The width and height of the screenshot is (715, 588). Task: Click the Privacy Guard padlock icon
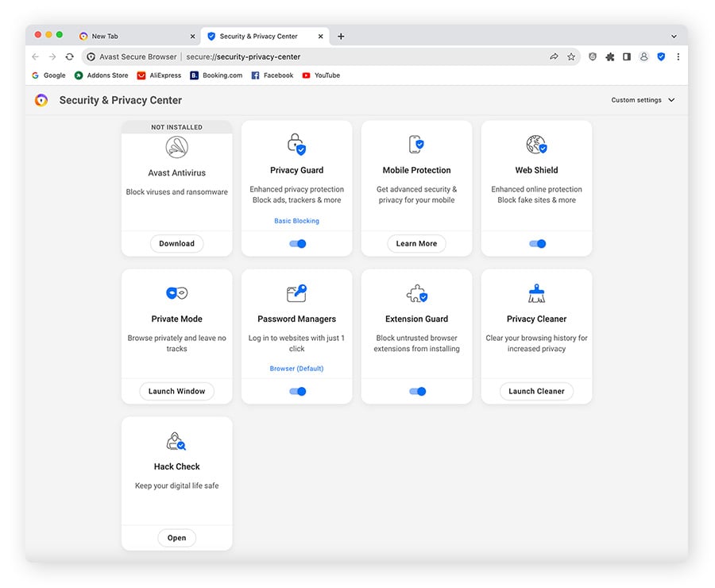[296, 144]
